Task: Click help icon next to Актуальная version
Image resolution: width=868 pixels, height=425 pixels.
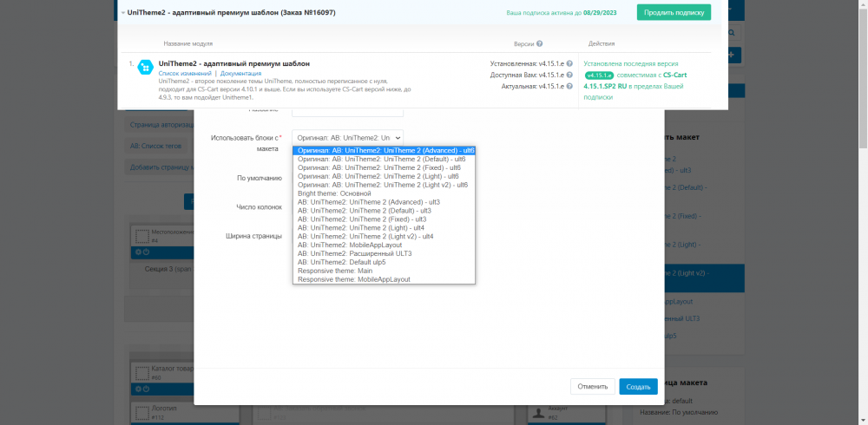Action: click(569, 87)
